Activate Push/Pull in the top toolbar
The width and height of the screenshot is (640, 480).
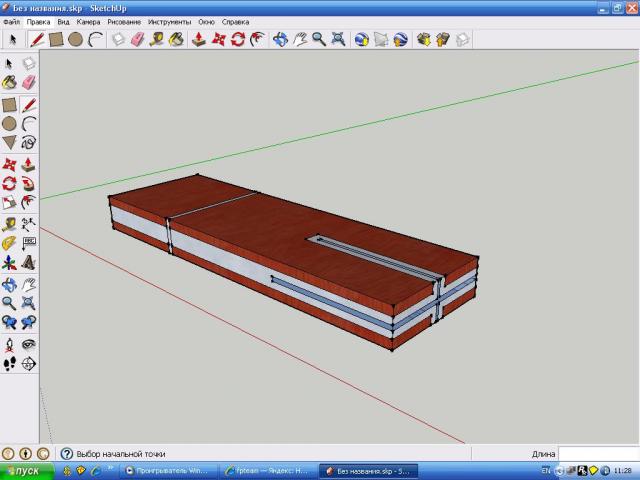pos(199,40)
